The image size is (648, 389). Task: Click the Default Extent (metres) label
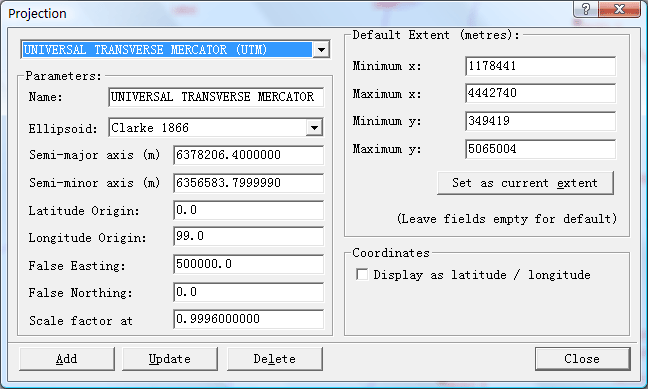[436, 35]
